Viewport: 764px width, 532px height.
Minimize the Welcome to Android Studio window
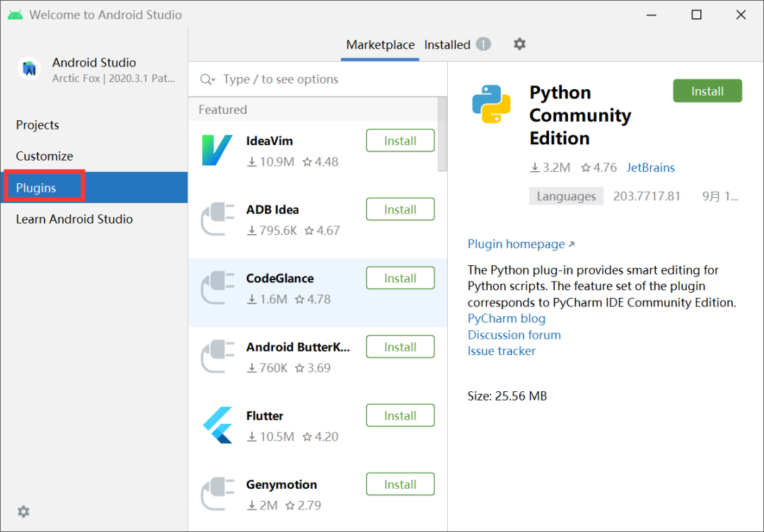[x=652, y=15]
